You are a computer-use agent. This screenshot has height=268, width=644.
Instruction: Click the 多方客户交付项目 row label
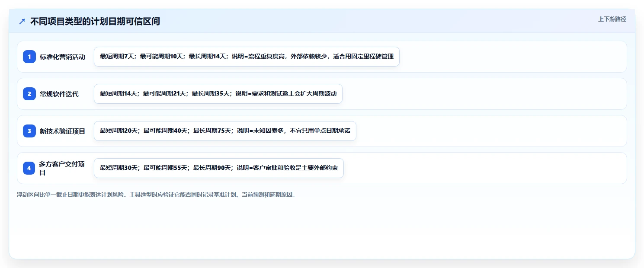coord(62,168)
